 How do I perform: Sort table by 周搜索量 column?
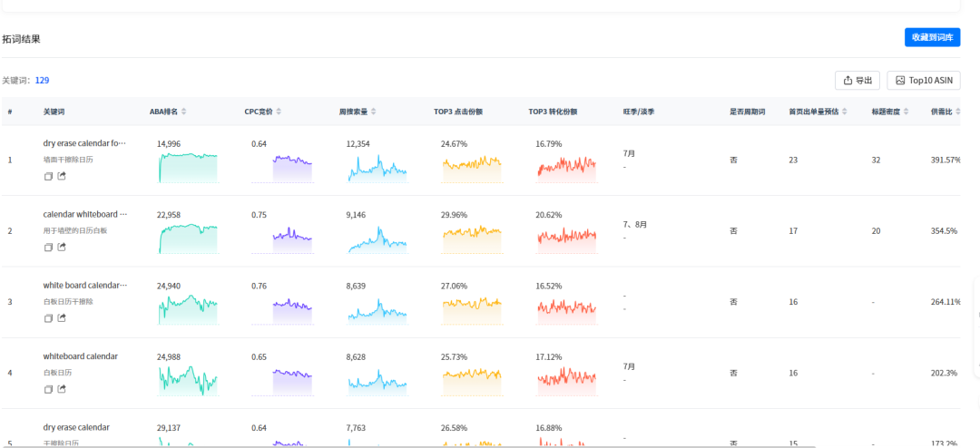tap(375, 112)
